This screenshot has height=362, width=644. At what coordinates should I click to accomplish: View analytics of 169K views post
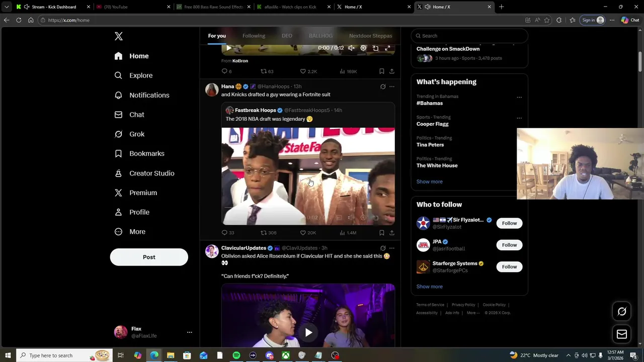point(348,71)
